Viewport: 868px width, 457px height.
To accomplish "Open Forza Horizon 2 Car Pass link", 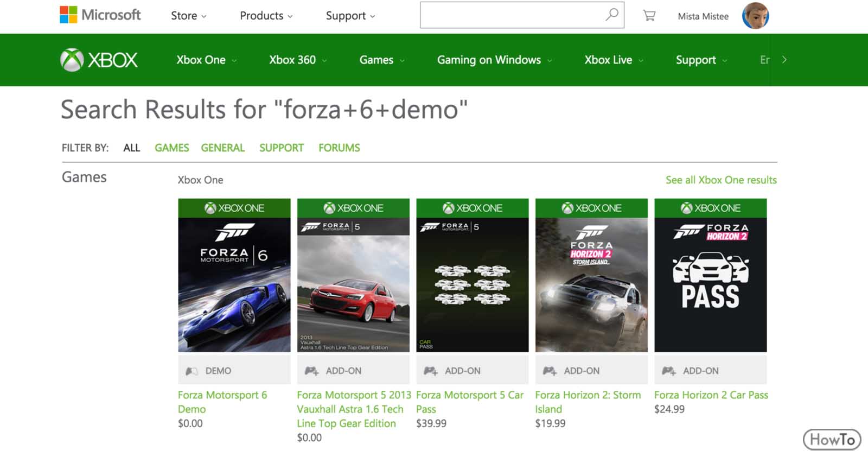I will coord(711,395).
